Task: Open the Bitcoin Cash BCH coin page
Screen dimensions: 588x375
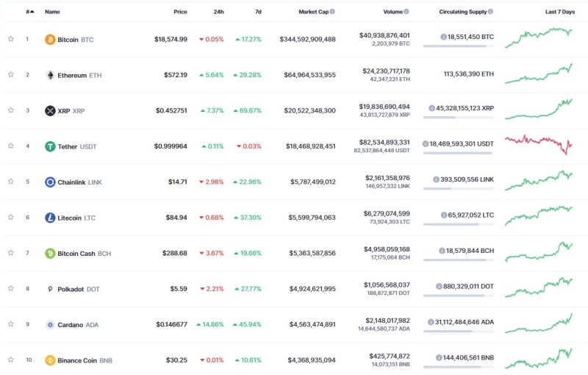Action: coord(85,253)
